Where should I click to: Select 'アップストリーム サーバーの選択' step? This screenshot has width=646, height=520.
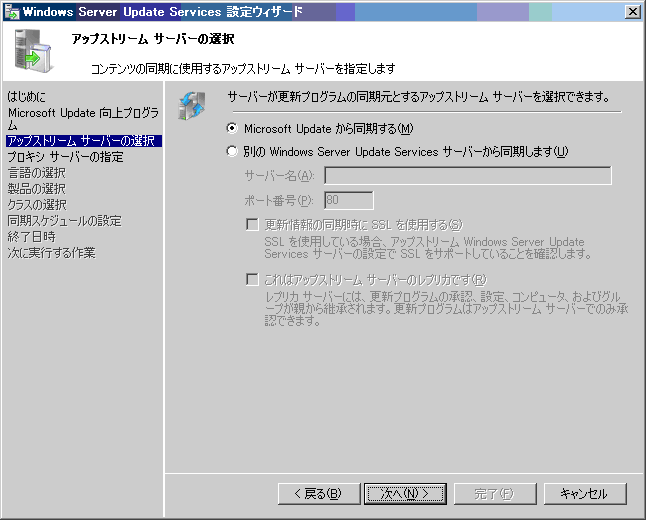84,141
